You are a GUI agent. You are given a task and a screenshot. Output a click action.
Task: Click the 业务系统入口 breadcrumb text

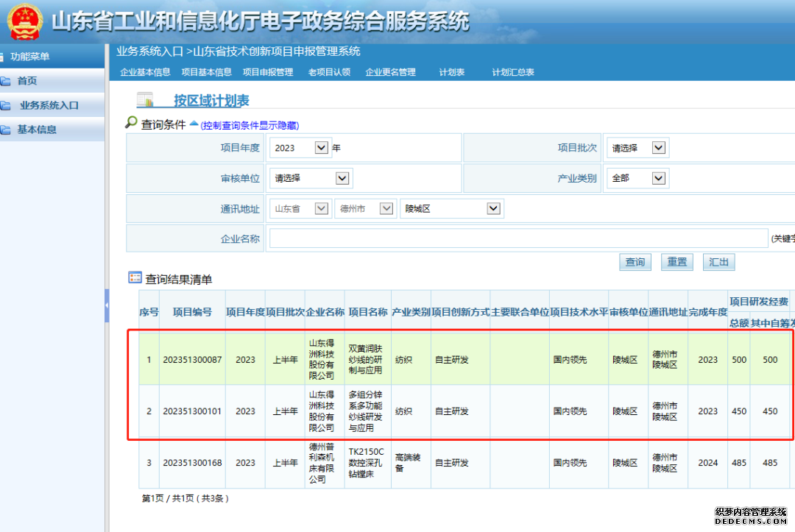tap(149, 52)
